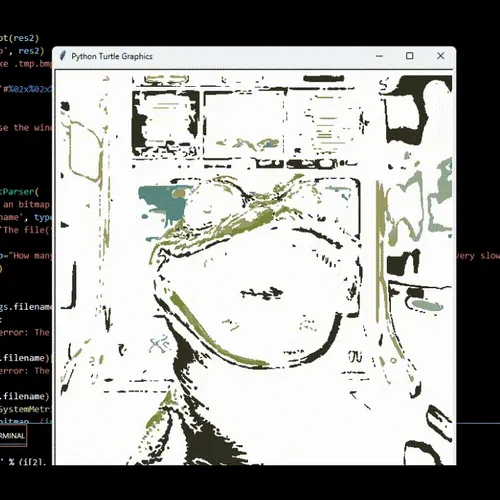The width and height of the screenshot is (500, 500).
Task: Click the 'an bitmap' string in the editor
Action: [x=26, y=205]
